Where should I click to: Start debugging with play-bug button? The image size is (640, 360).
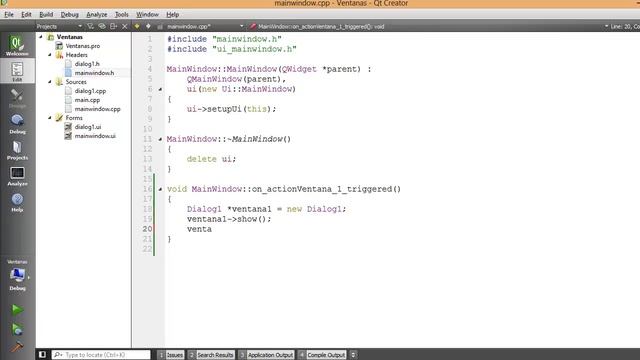17,329
